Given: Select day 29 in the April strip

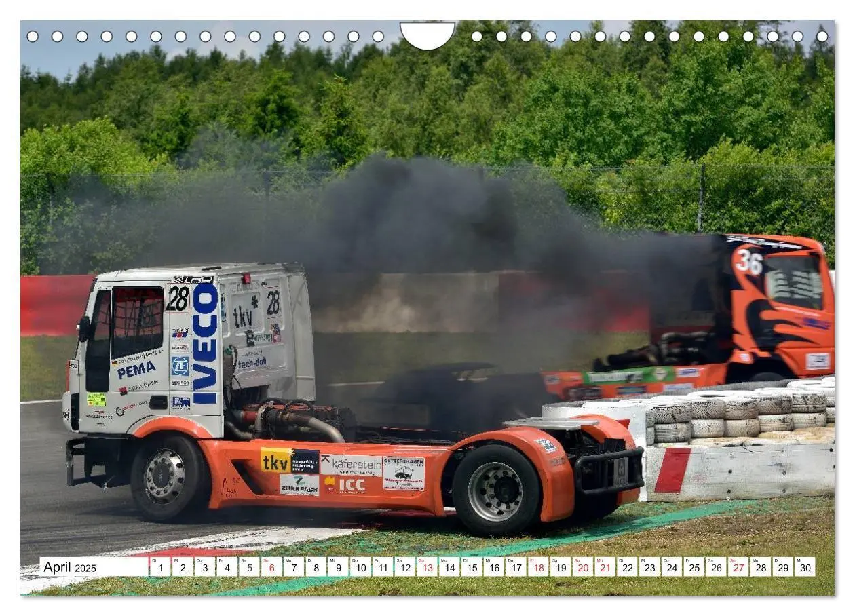Looking at the screenshot, I should [x=782, y=567].
